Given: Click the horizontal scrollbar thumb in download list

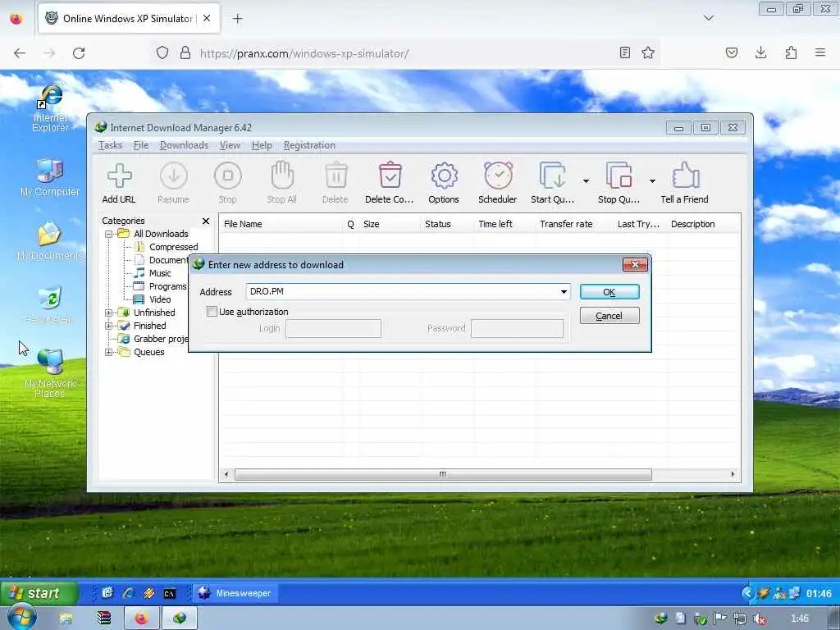Looking at the screenshot, I should click(x=443, y=475).
